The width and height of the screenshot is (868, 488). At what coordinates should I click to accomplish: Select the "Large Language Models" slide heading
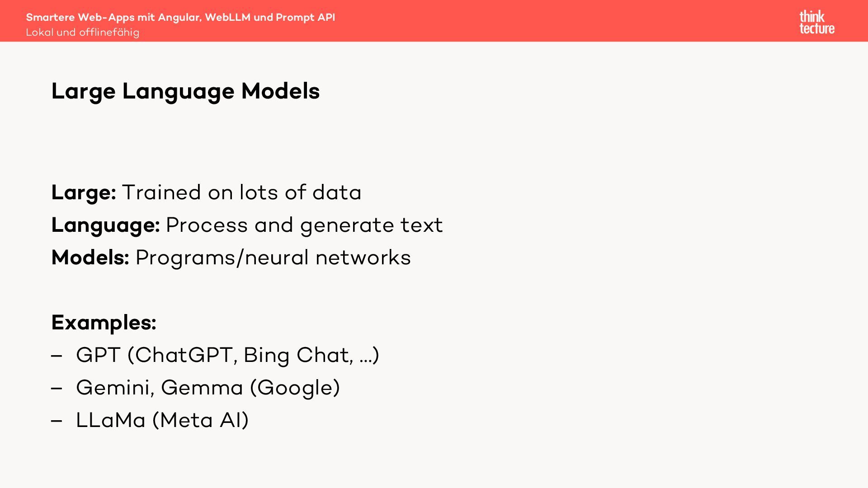[x=185, y=91]
